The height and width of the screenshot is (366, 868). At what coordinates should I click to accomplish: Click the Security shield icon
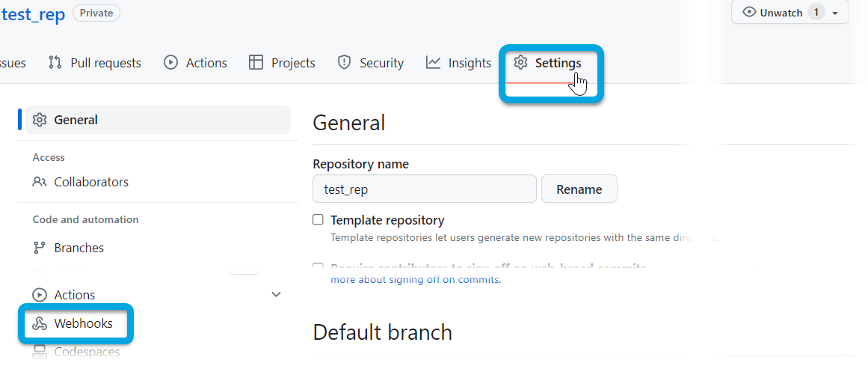344,63
